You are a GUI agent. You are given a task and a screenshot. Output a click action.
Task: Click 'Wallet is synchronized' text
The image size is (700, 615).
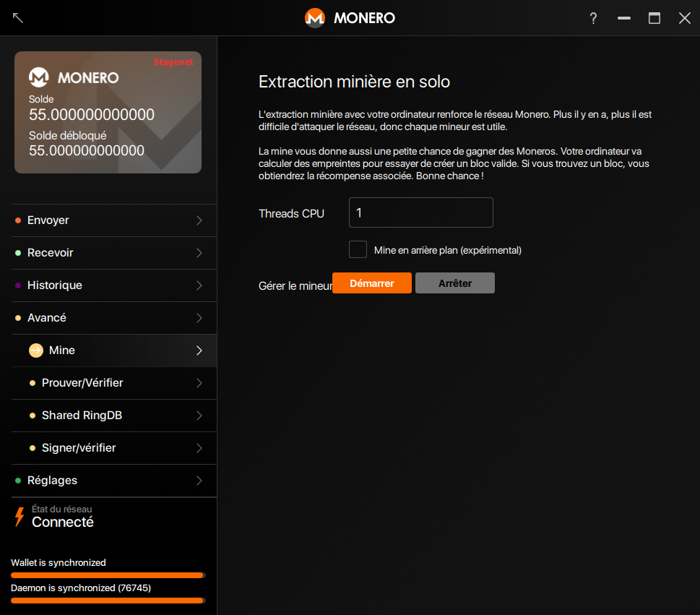[59, 563]
